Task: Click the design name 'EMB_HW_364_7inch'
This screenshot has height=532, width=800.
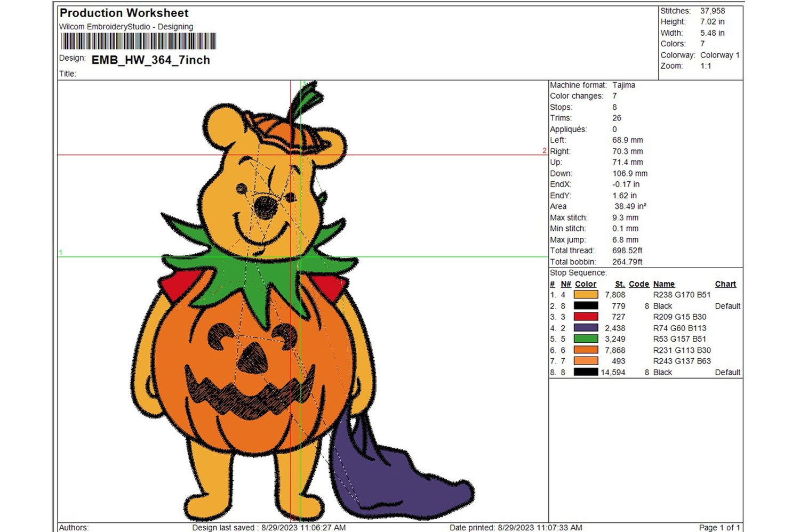Action: click(x=151, y=60)
